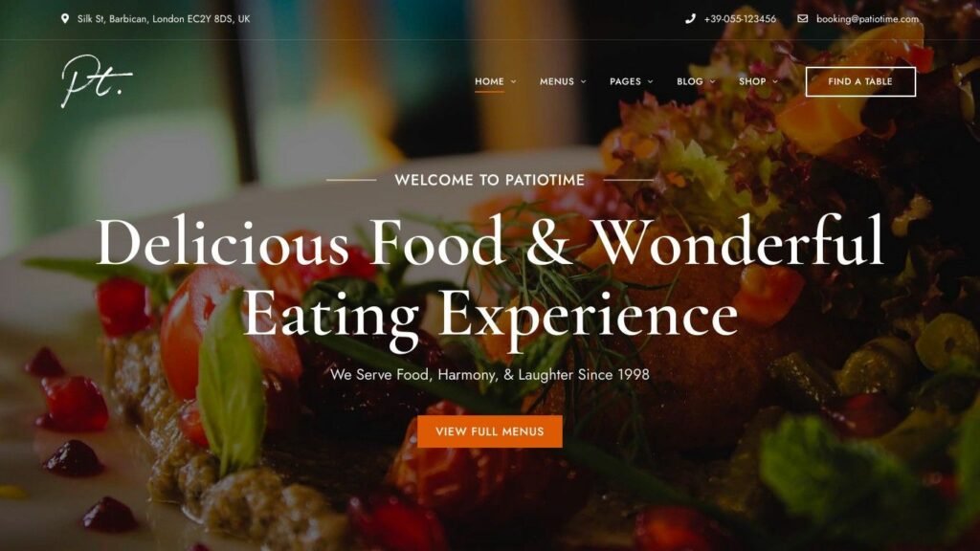This screenshot has width=980, height=551.
Task: Click the Delicious Food & Wonderful headline
Action: click(490, 242)
